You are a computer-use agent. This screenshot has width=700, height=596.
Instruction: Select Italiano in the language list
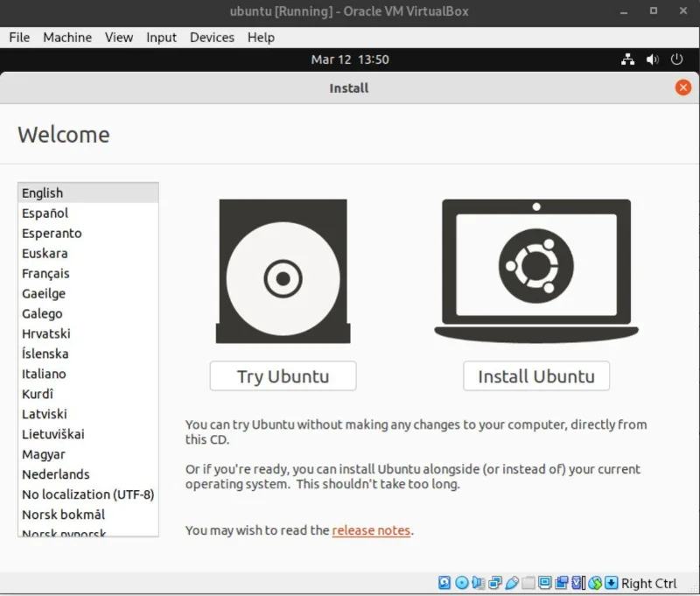click(x=88, y=374)
